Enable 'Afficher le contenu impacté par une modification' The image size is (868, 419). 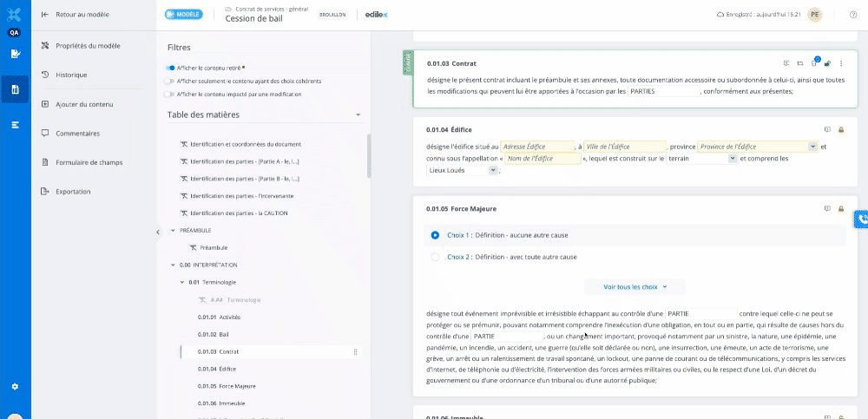[170, 94]
